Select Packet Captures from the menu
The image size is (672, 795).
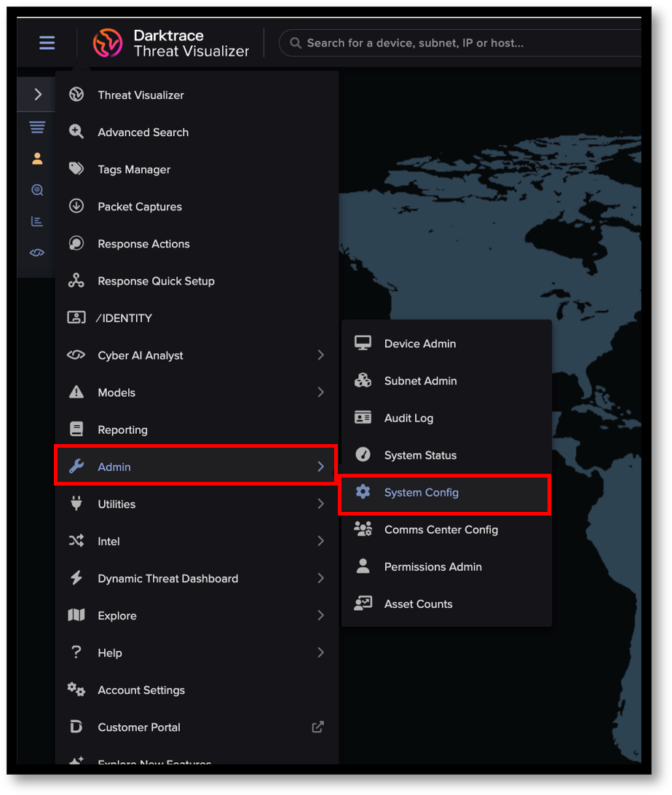197,206
